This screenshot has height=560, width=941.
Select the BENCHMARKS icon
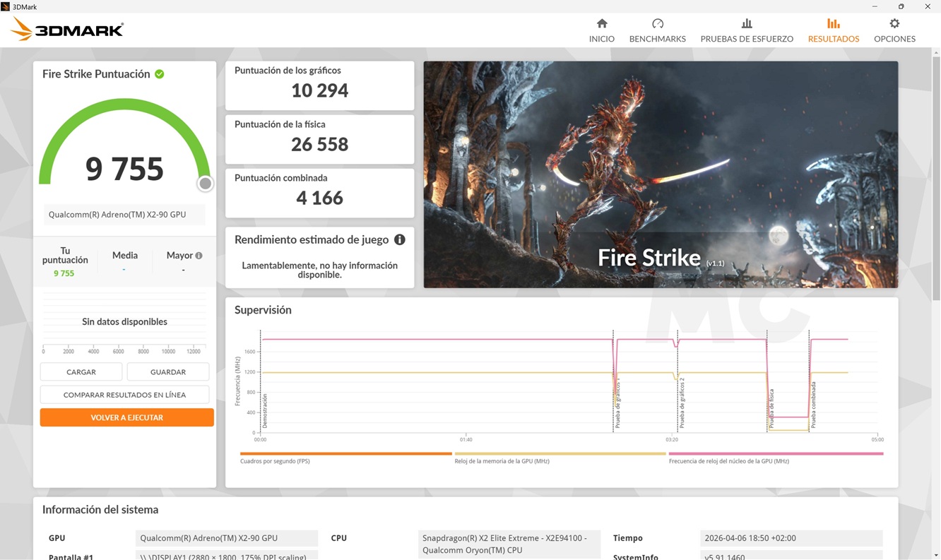click(x=657, y=23)
